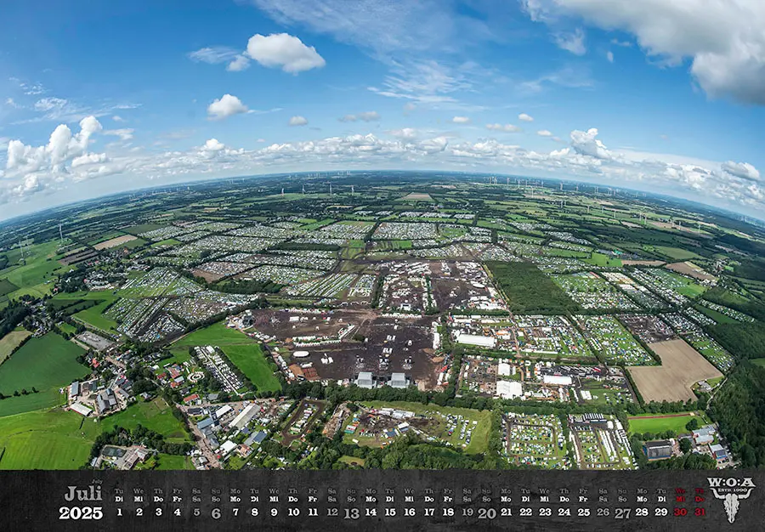Select day 28 in the calendar strip
The height and width of the screenshot is (532, 765).
click(x=642, y=512)
